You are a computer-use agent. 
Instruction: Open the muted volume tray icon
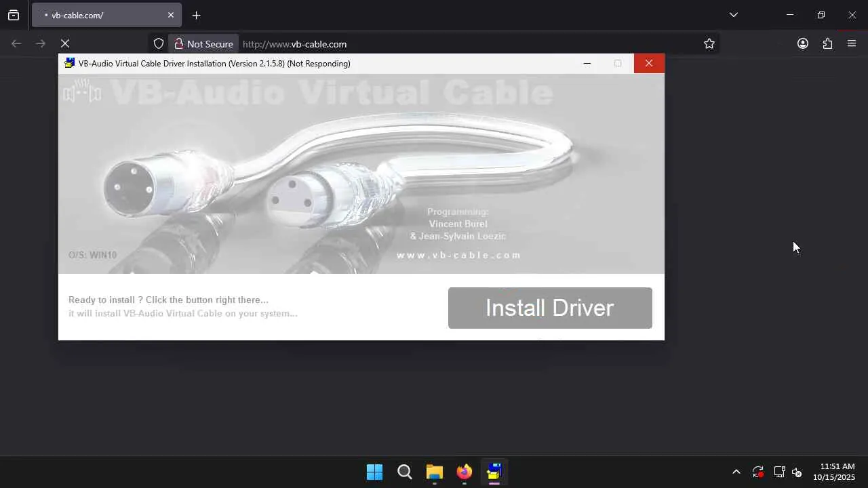click(797, 472)
